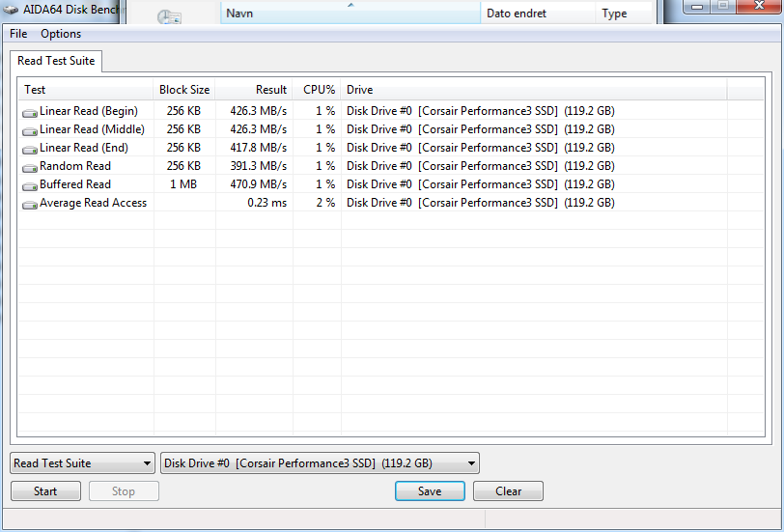The width and height of the screenshot is (784, 532).
Task: Click the Linear Read (End) drive icon
Action: (30, 149)
